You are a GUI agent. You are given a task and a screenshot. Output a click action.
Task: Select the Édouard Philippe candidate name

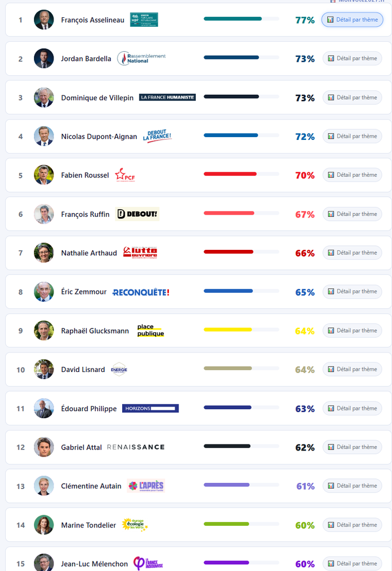(x=89, y=409)
